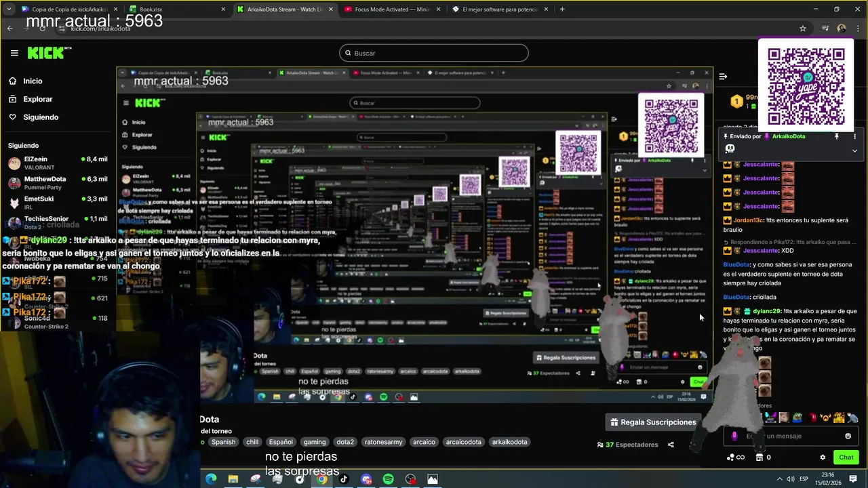
Task: Open Spotify from taskbar
Action: pos(389,479)
